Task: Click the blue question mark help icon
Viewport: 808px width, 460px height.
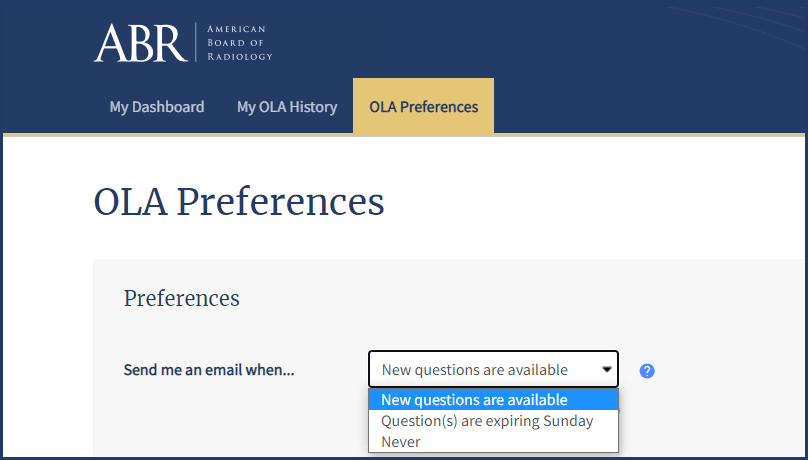Action: tap(647, 371)
